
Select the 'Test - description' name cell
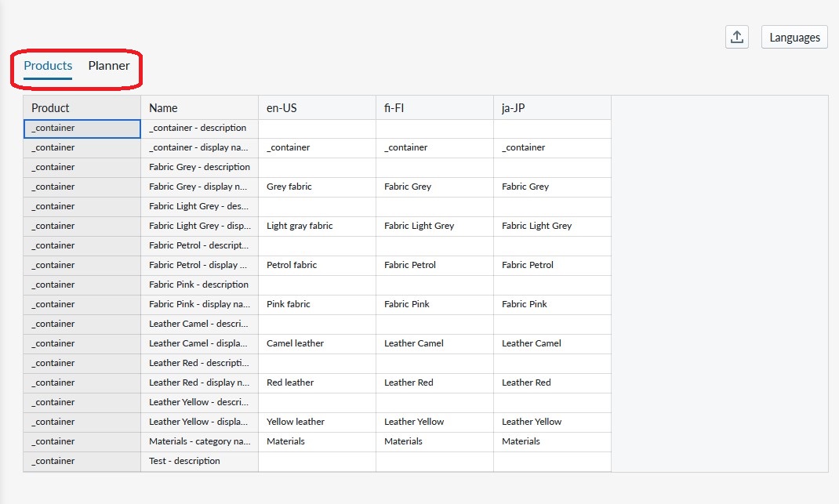point(200,462)
